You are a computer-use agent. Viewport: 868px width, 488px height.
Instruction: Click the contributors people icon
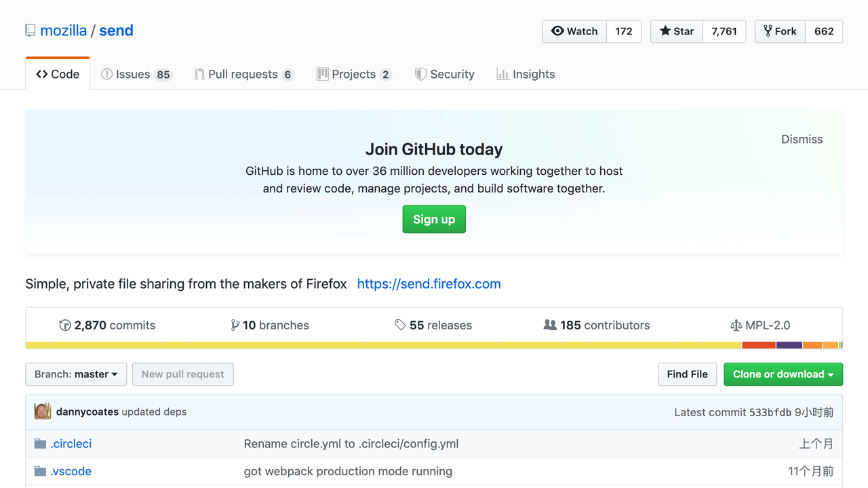[x=550, y=325]
